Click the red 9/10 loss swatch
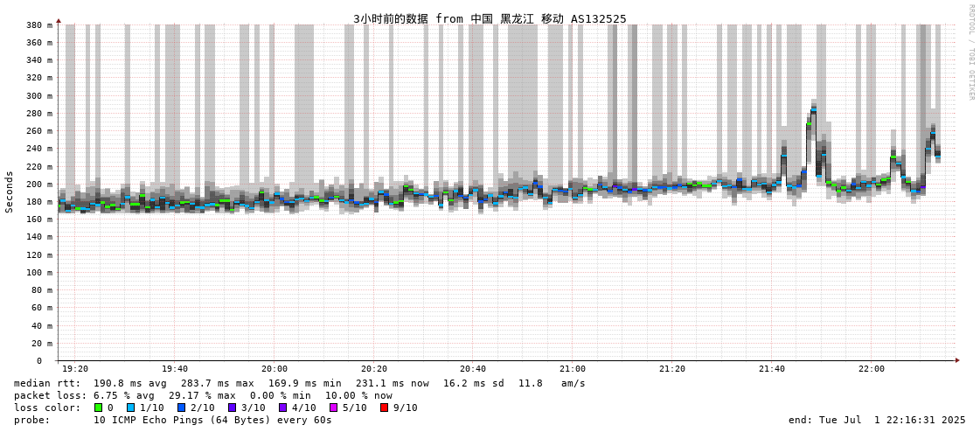 [385, 408]
